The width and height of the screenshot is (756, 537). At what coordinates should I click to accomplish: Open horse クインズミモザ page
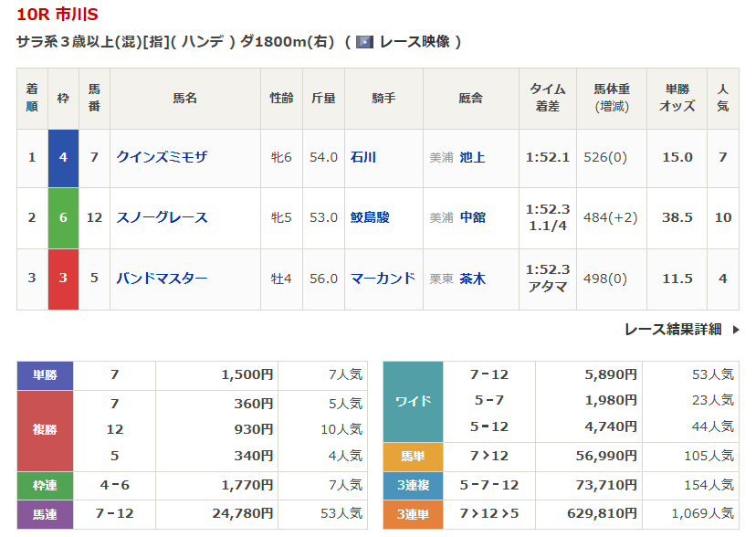[x=162, y=157]
